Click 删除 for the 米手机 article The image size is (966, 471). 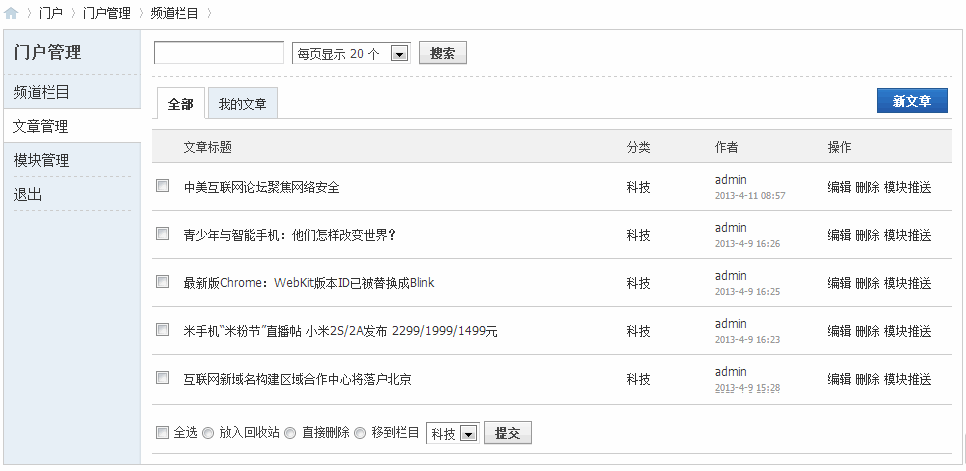[867, 331]
